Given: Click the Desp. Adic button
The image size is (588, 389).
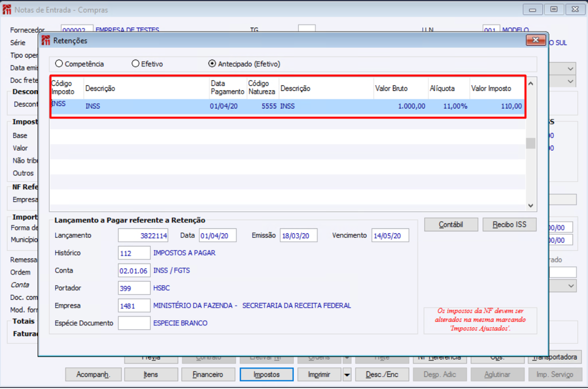Looking at the screenshot, I should [x=439, y=374].
